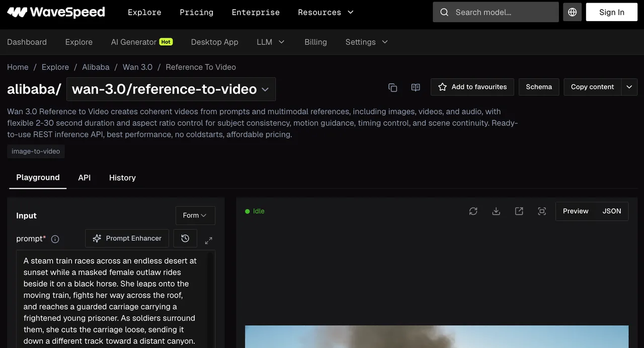
Task: Switch to the API tab
Action: 85,177
